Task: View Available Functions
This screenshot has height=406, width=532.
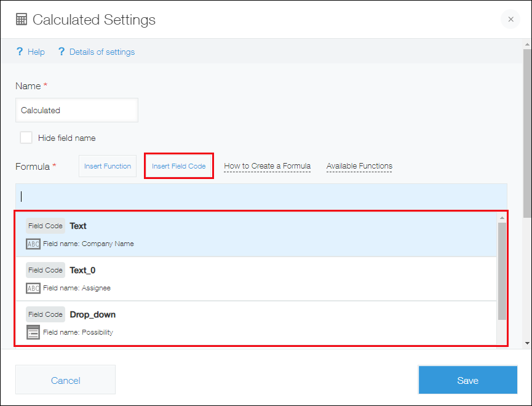Action: tap(359, 165)
